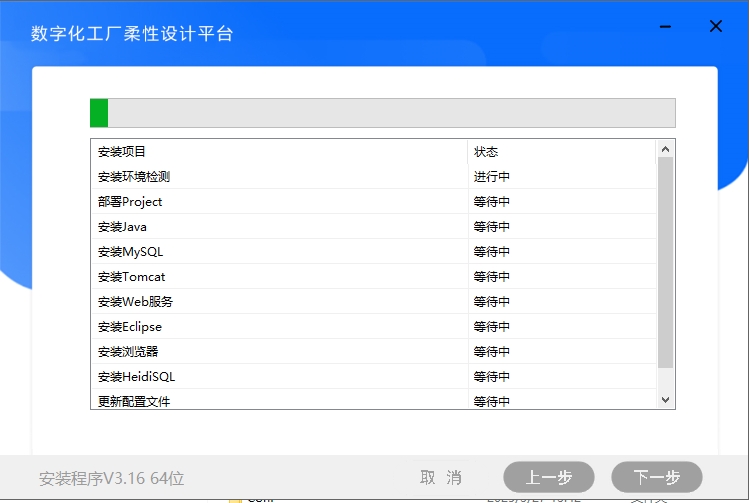Click the 等待中 status of 安装MySQL

coord(492,252)
